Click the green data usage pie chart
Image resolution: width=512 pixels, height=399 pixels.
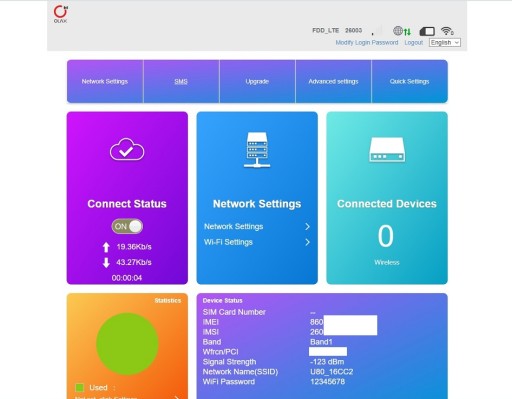[x=127, y=344]
